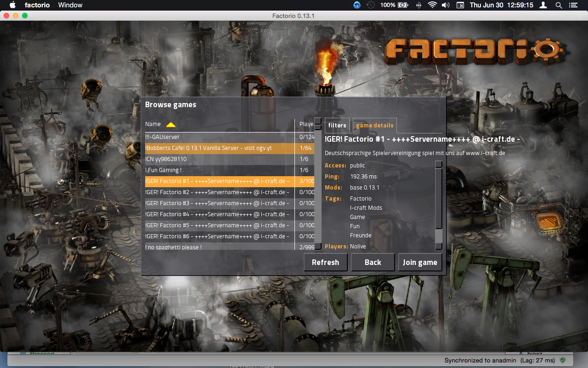Open the keyboard input viewer icon

(x=460, y=5)
